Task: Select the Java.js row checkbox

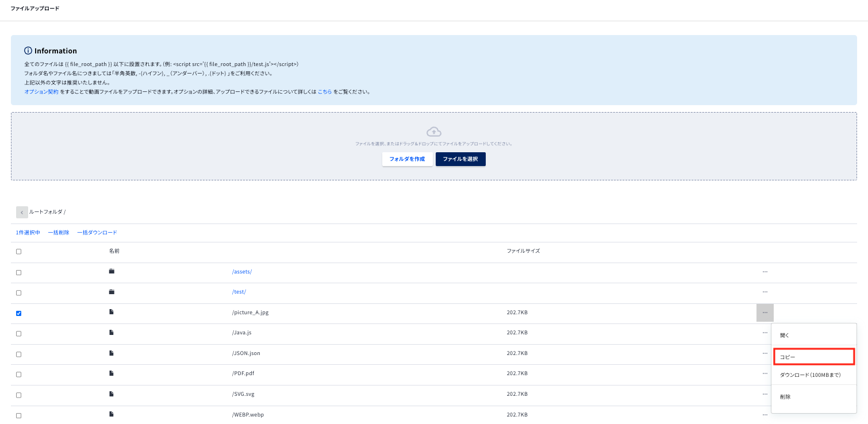Action: click(x=19, y=334)
